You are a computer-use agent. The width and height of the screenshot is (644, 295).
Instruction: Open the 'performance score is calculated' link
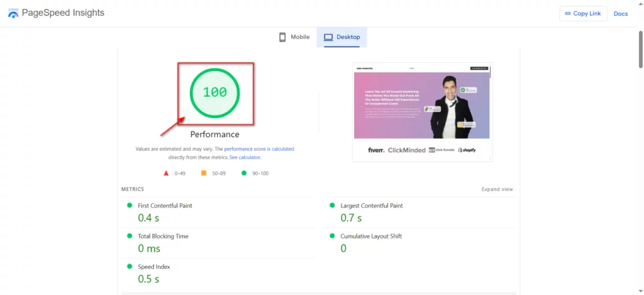[259, 149]
